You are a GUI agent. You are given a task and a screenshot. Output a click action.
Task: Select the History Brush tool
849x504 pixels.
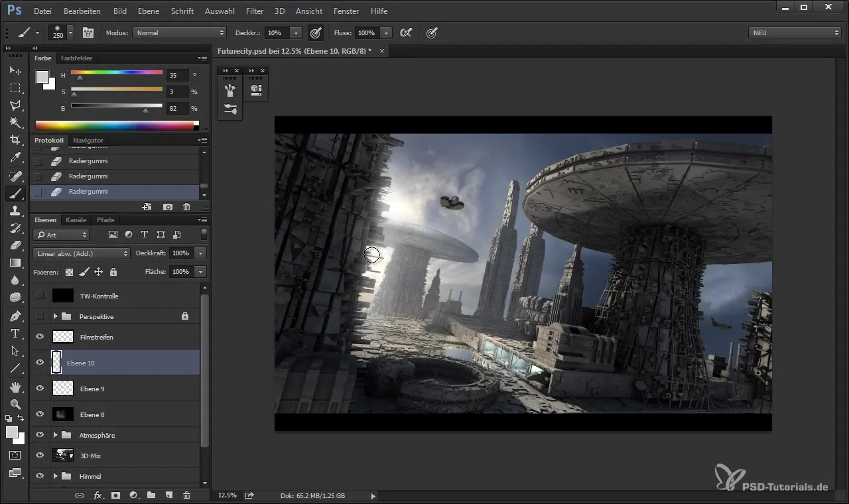pos(15,227)
